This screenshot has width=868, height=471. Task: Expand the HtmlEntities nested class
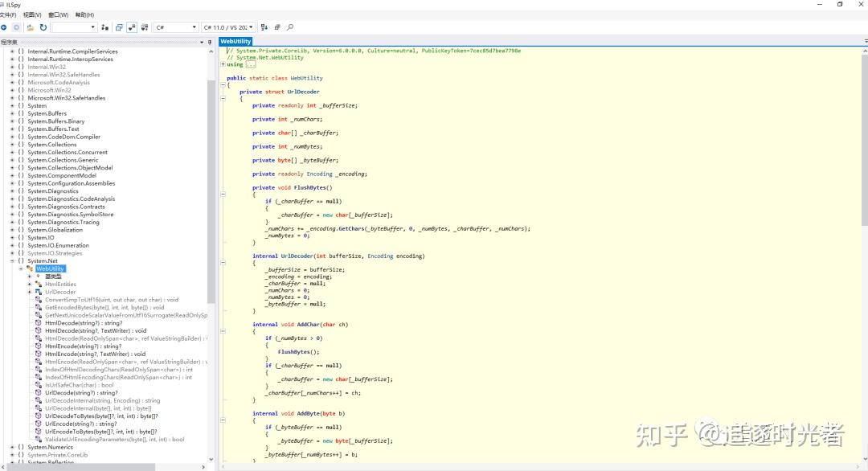pyautogui.click(x=30, y=284)
